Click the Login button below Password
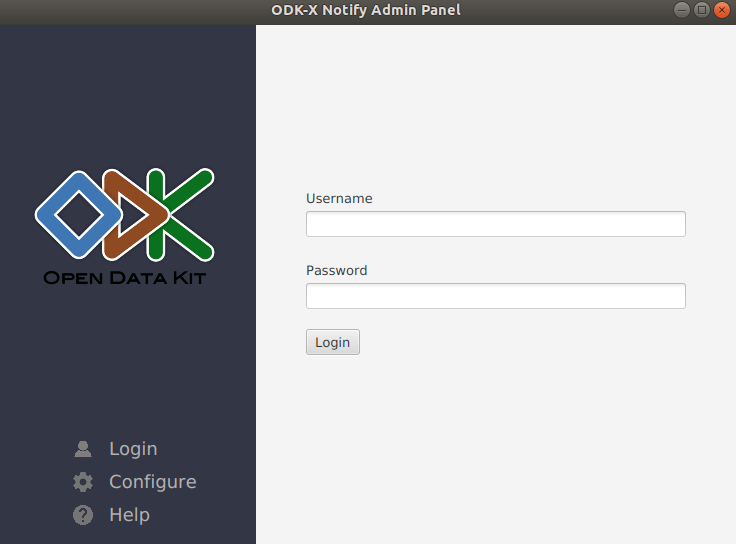Viewport: 736px width, 544px height. point(333,342)
